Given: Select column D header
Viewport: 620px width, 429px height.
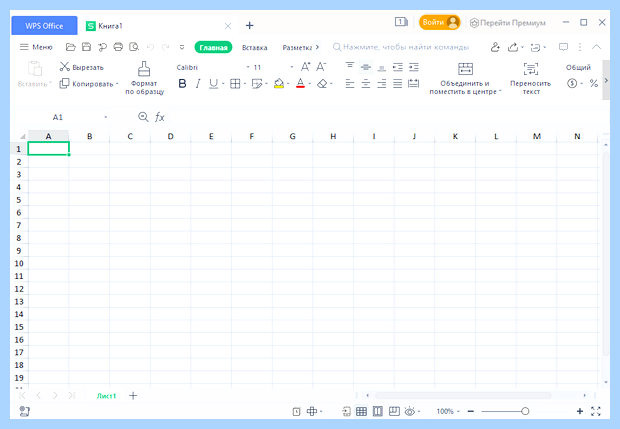Looking at the screenshot, I should 170,136.
